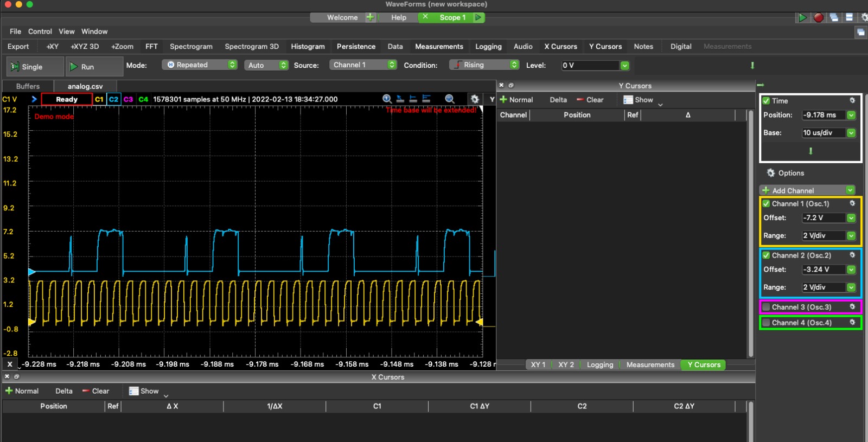Click the Ready status box
Image resolution: width=868 pixels, height=442 pixels.
pyautogui.click(x=66, y=99)
